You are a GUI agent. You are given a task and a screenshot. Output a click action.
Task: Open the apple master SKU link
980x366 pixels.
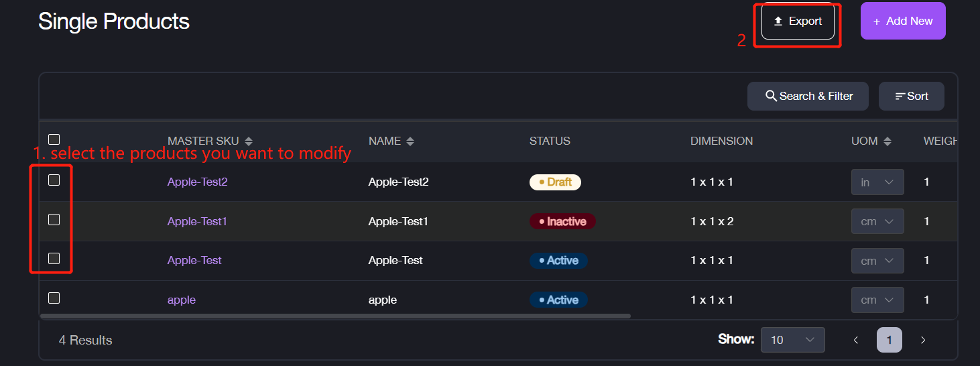182,300
